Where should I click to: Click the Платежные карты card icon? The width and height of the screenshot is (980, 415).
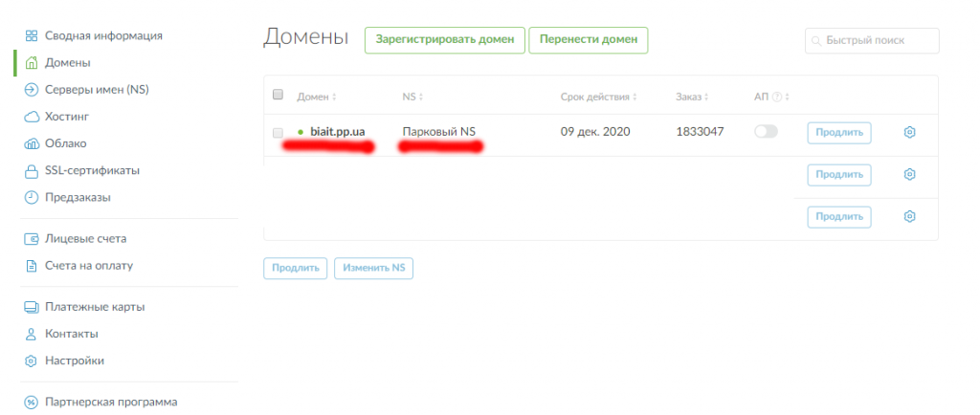[x=32, y=307]
